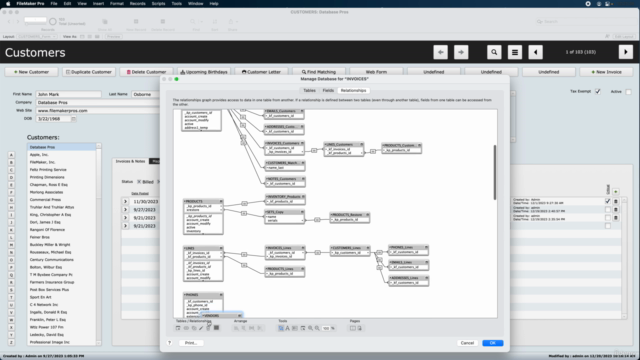The image size is (640, 360).
Task: Open page setup icon in Pages group
Action: [x=360, y=328]
